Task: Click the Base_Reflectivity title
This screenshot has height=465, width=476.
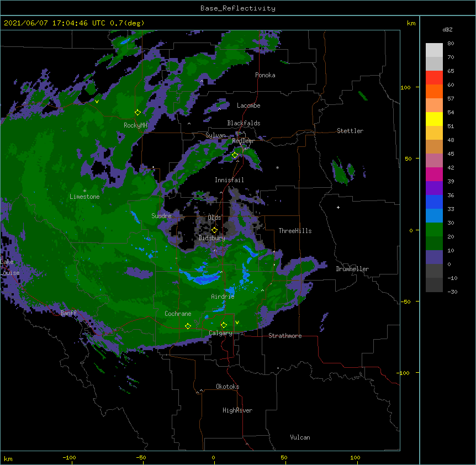Action: coord(238,8)
